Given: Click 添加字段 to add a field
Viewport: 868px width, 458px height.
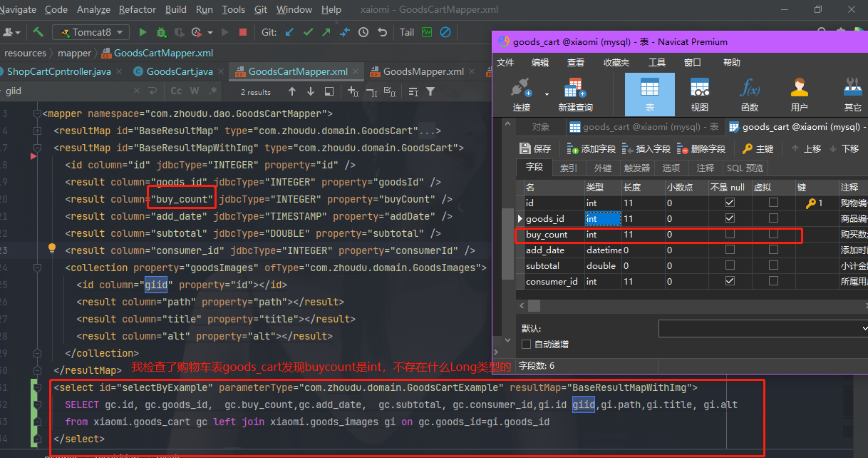Looking at the screenshot, I should 591,148.
